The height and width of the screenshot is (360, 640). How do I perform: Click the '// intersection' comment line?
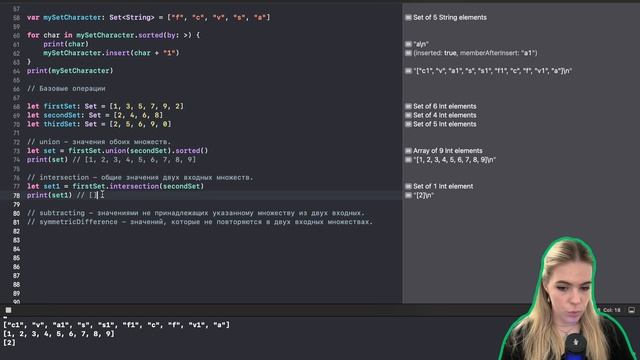point(140,178)
